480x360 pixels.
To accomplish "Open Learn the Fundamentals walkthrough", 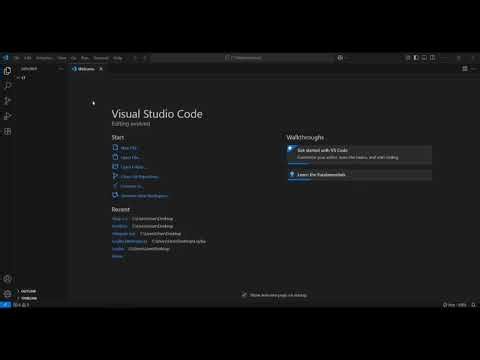I will click(360, 175).
